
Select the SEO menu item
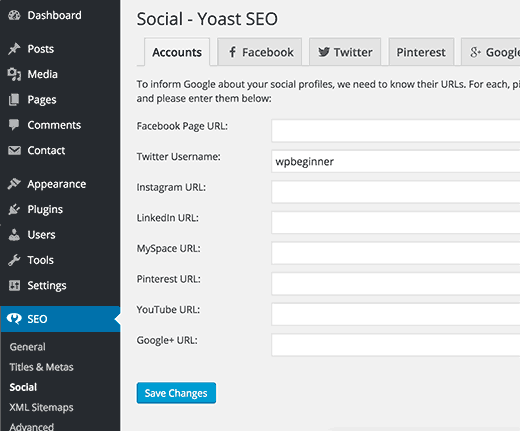(60, 319)
